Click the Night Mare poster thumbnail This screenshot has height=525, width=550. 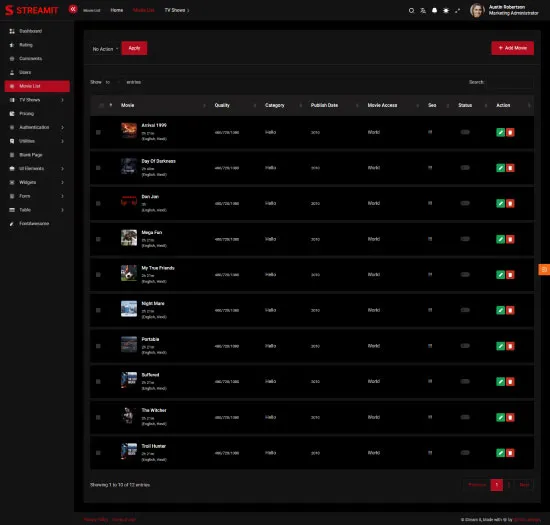[x=129, y=309]
